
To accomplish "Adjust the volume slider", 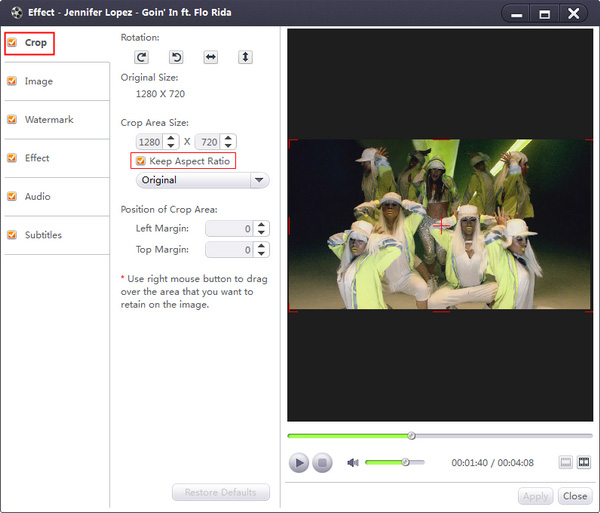I will point(405,462).
